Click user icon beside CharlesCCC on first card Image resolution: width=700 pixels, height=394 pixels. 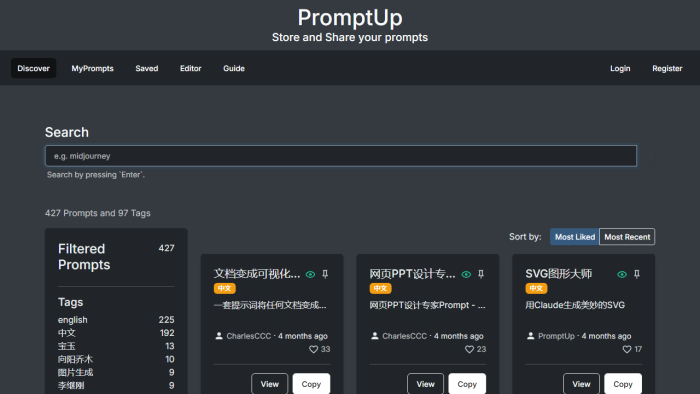pos(219,336)
